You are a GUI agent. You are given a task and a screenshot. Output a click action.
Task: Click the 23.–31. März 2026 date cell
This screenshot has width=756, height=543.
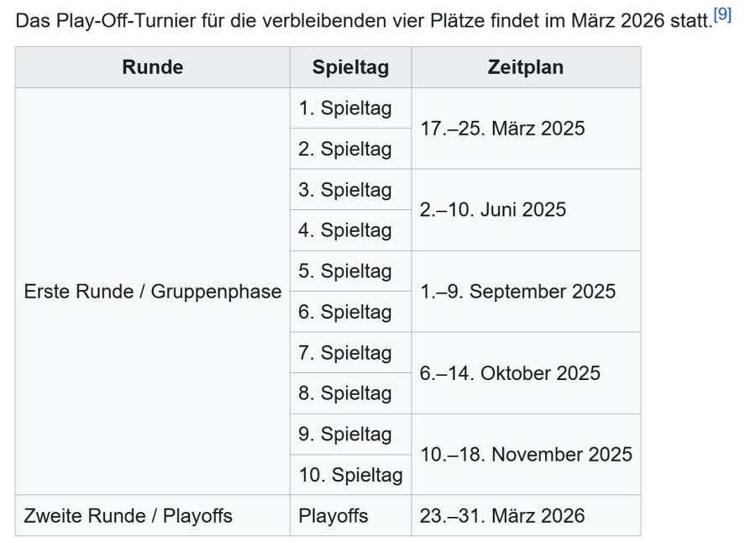pos(502,515)
